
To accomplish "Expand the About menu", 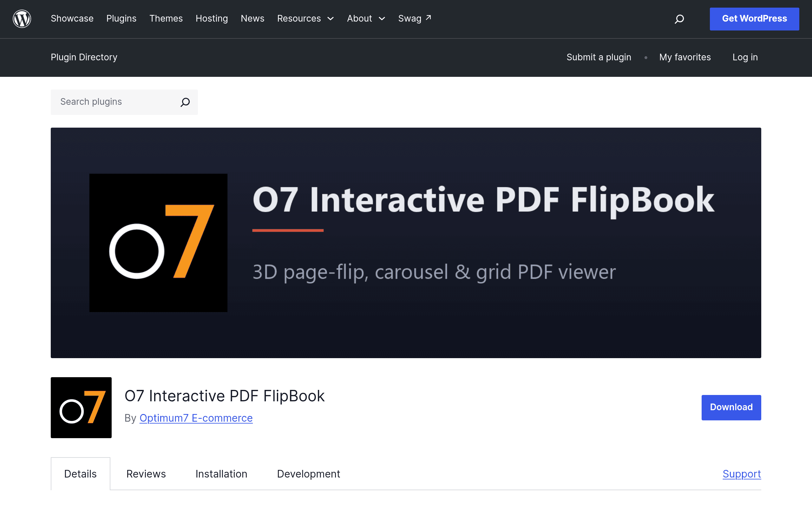I will tap(366, 18).
